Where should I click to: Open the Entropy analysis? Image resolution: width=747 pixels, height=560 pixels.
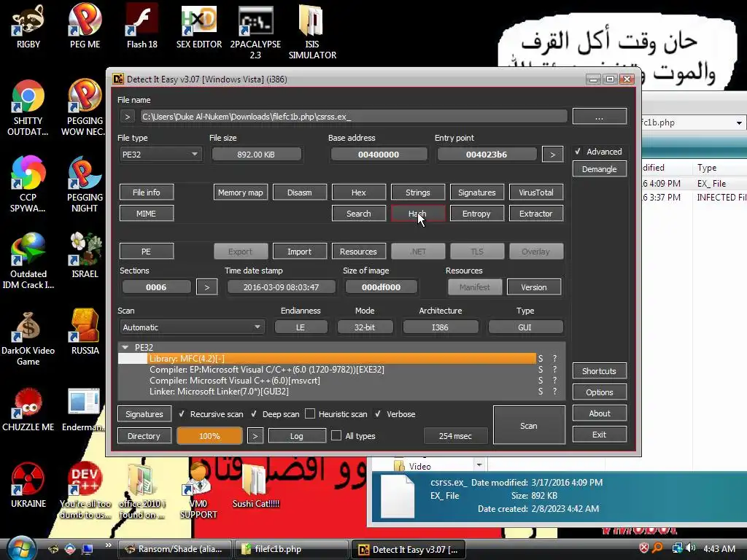tap(477, 214)
